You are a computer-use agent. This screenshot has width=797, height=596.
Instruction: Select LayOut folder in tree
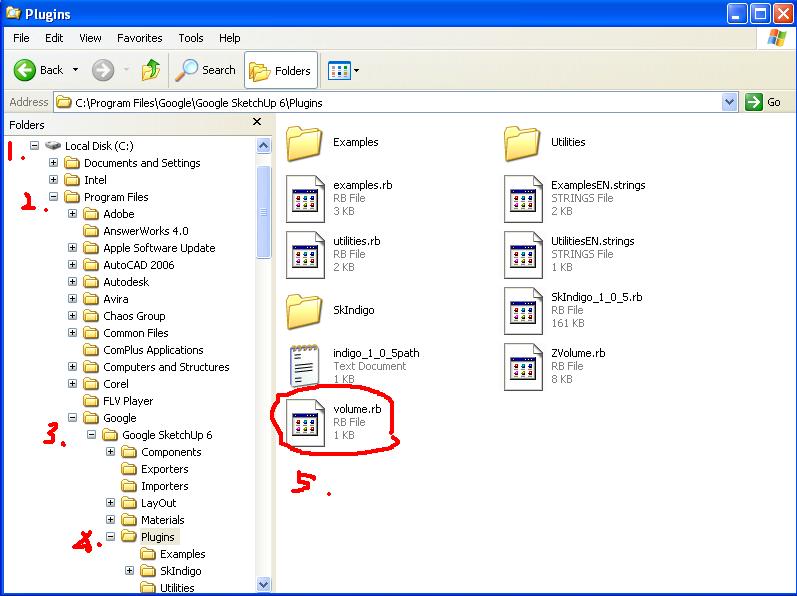[x=159, y=503]
